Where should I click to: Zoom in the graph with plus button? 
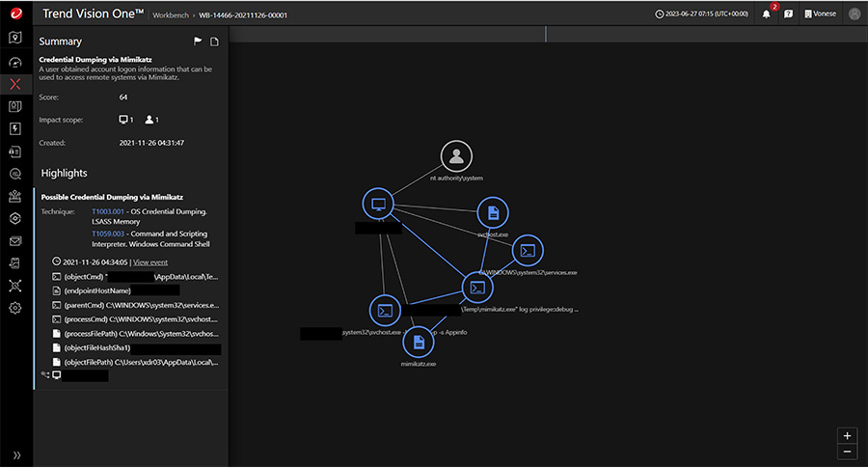coord(847,435)
